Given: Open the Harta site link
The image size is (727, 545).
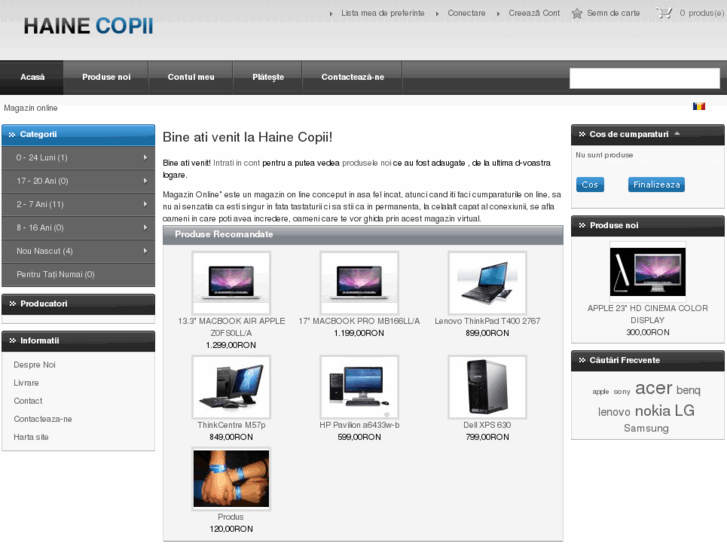Looking at the screenshot, I should point(31,437).
